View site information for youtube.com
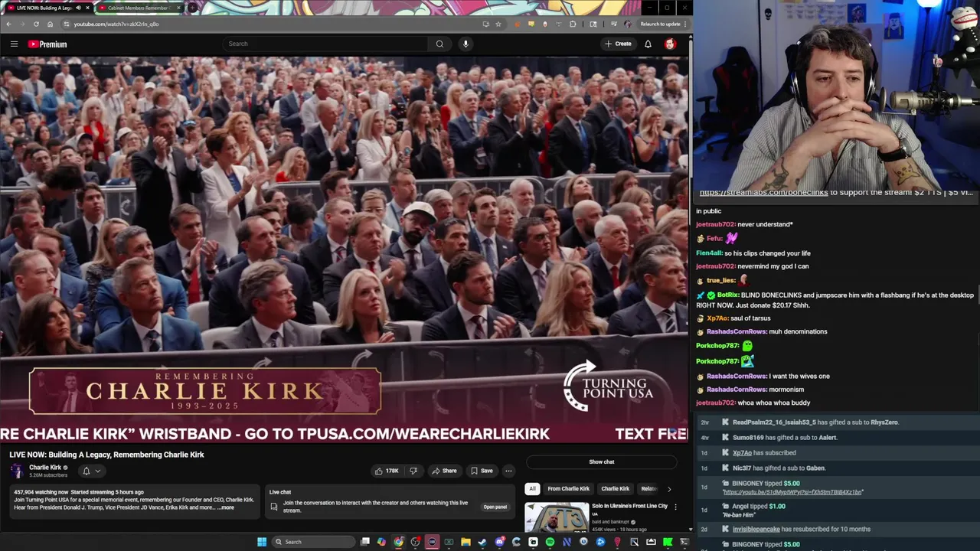 (67, 24)
